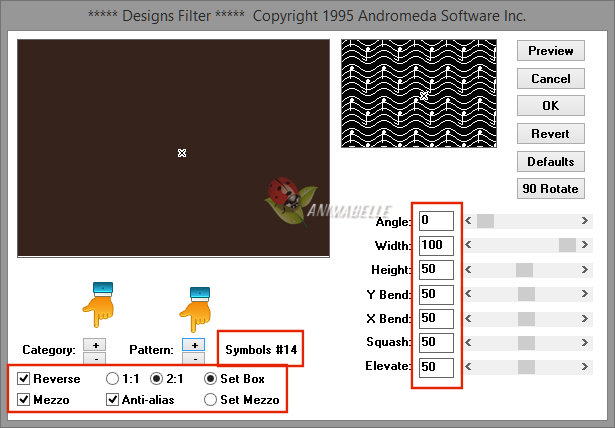
Task: Increase Y Bend with right arrow
Action: (x=585, y=294)
